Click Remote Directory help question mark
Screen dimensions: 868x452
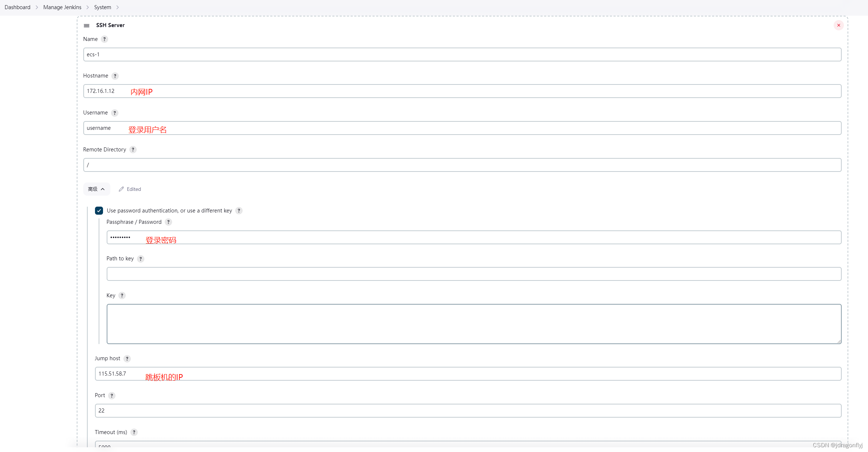(133, 150)
